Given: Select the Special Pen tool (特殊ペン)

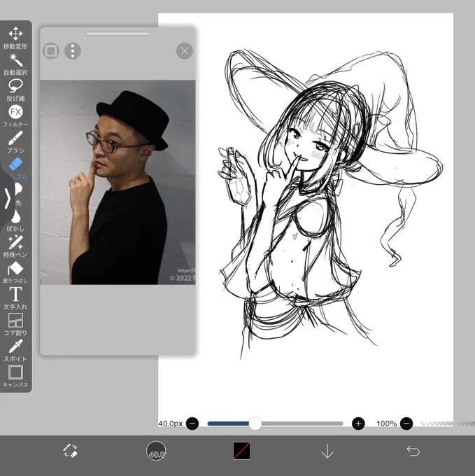Looking at the screenshot, I should [15, 246].
